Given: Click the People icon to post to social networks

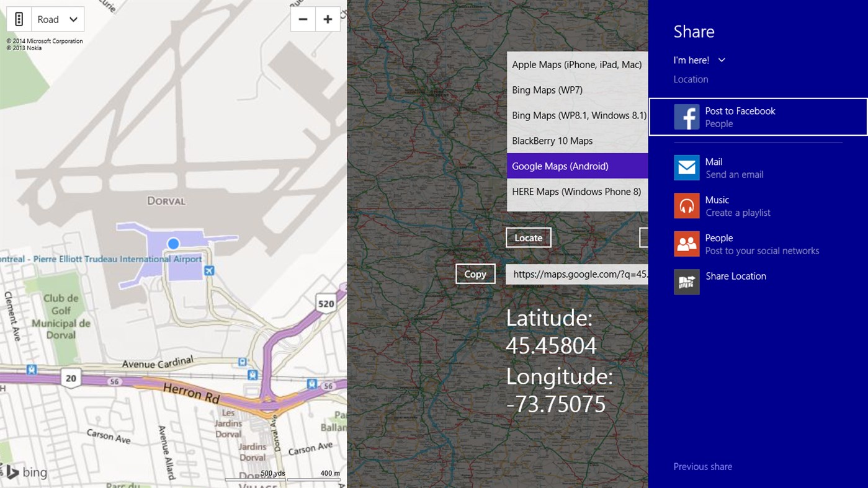Looking at the screenshot, I should point(686,244).
